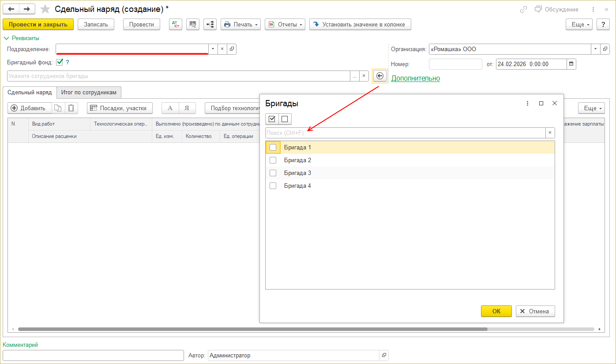Image resolution: width=616 pixels, height=364 pixels.
Task: Open the Дополнительно link
Action: pyautogui.click(x=415, y=78)
